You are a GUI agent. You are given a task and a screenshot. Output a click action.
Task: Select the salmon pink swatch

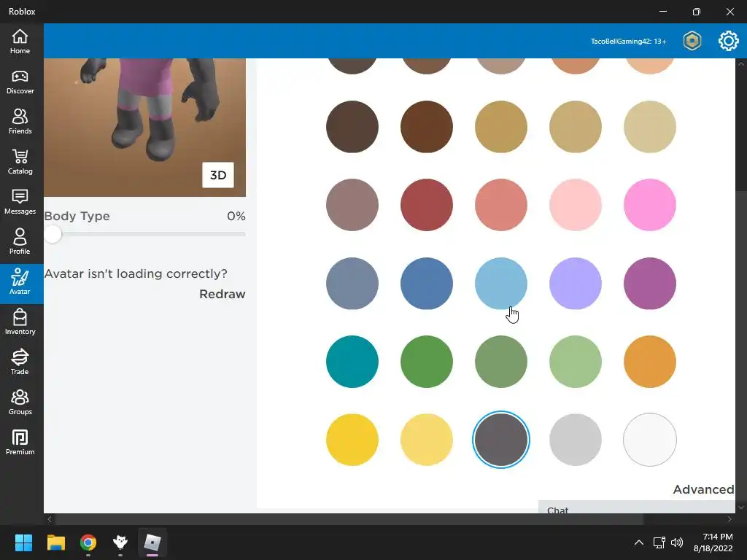point(500,205)
